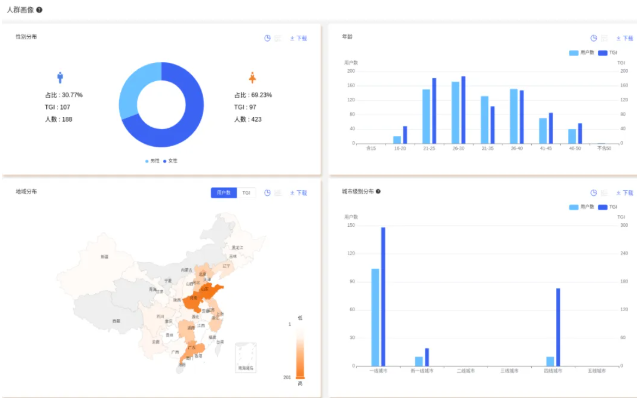Click Henan province on the map
Viewport: 637px width, 398px height.
[193, 301]
